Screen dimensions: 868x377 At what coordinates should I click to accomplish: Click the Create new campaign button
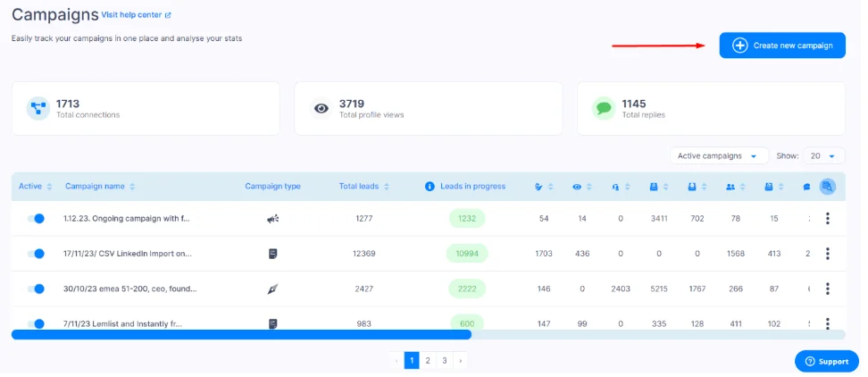[782, 46]
